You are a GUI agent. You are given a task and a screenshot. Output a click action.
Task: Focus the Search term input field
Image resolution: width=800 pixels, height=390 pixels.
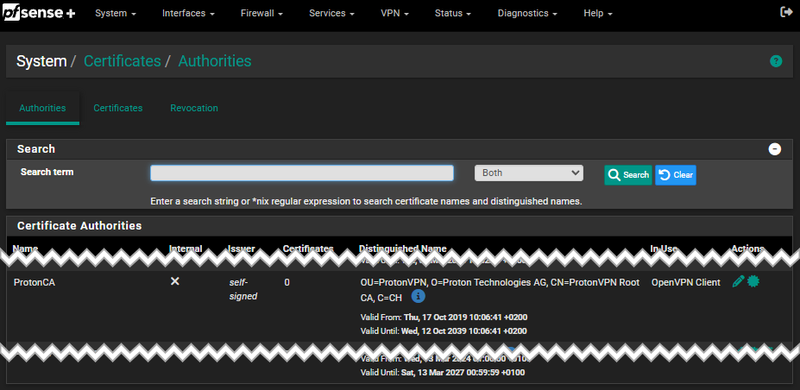[302, 173]
